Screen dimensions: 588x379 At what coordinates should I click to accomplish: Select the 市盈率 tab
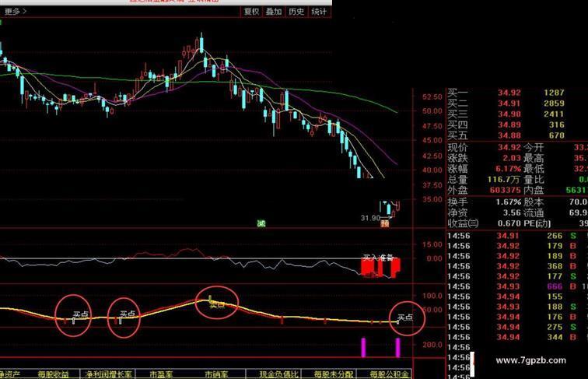click(162, 374)
